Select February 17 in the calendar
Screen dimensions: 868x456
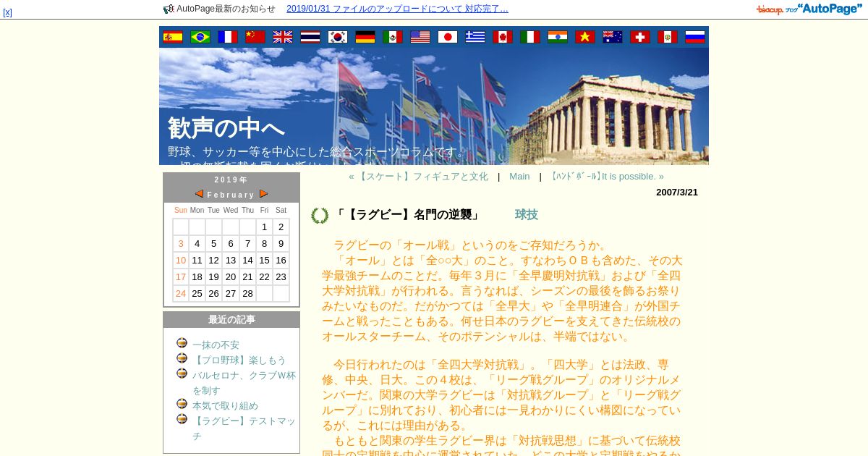coord(181,277)
